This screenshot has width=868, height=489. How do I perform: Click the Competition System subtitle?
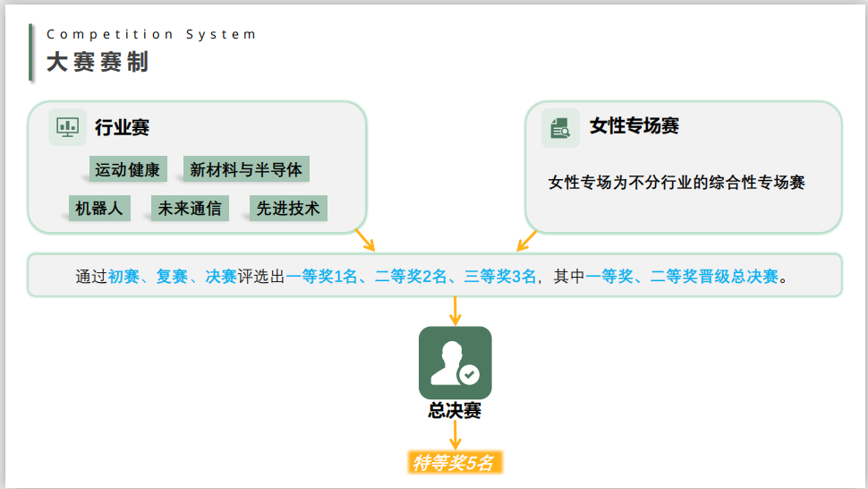[x=151, y=34]
